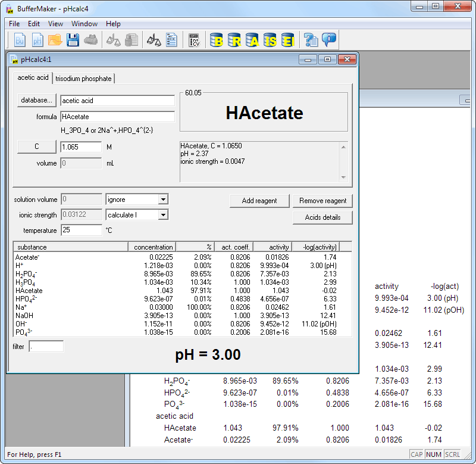Screen dimensions: 476x464
Task: Click the black balance scales icon
Action: tap(154, 40)
